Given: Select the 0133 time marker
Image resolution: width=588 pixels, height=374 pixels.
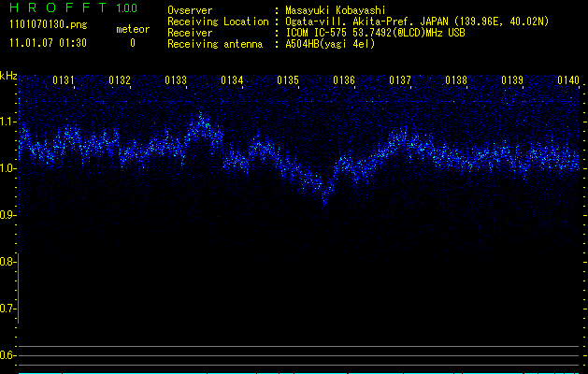Looking at the screenshot, I should [176, 81].
